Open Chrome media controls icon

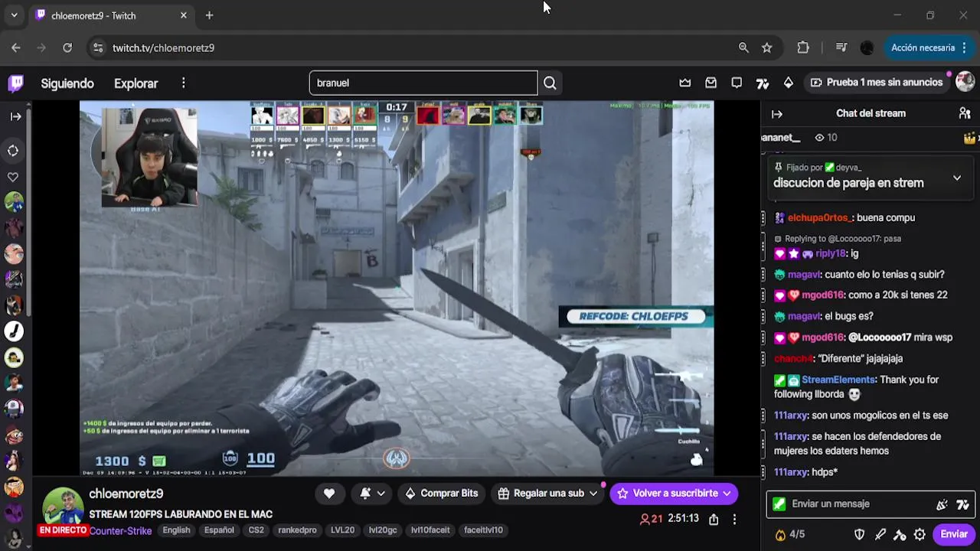(841, 47)
